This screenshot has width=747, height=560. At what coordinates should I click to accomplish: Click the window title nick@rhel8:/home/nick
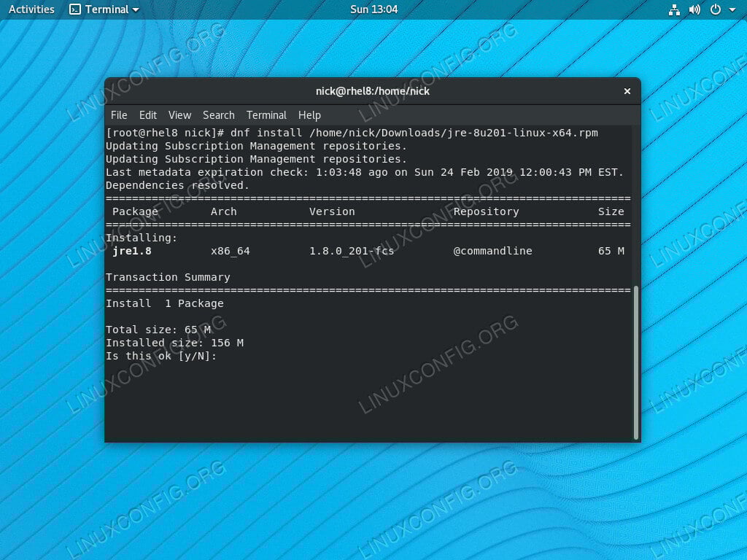point(373,91)
